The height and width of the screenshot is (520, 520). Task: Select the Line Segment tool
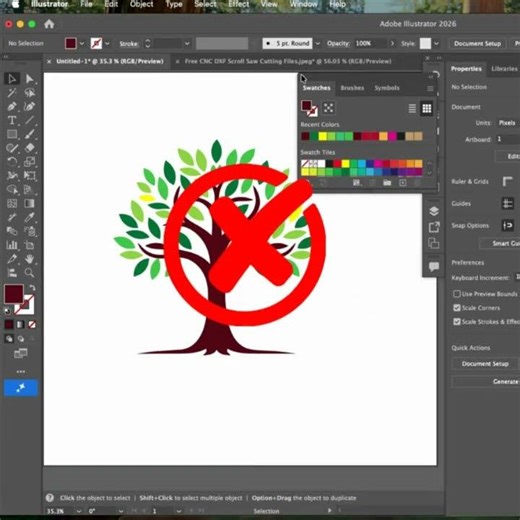click(x=29, y=120)
